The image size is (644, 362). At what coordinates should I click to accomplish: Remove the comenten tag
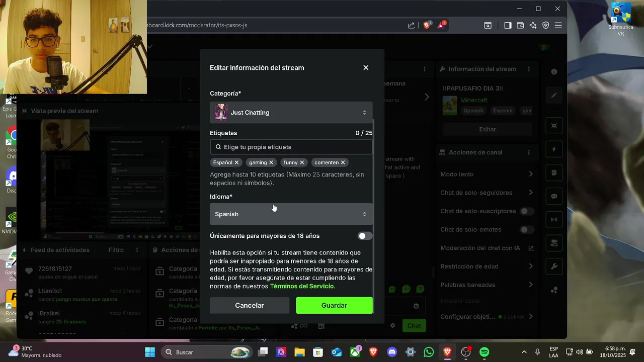pyautogui.click(x=343, y=162)
